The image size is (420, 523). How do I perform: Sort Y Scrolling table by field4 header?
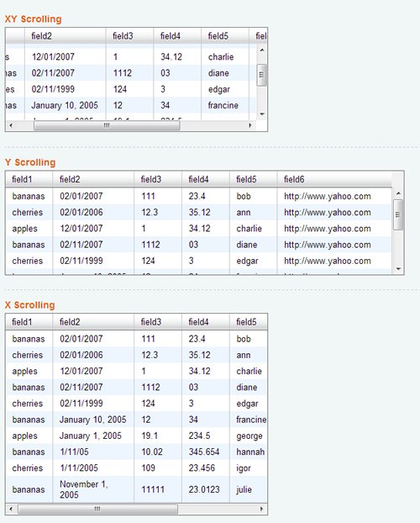pyautogui.click(x=206, y=179)
